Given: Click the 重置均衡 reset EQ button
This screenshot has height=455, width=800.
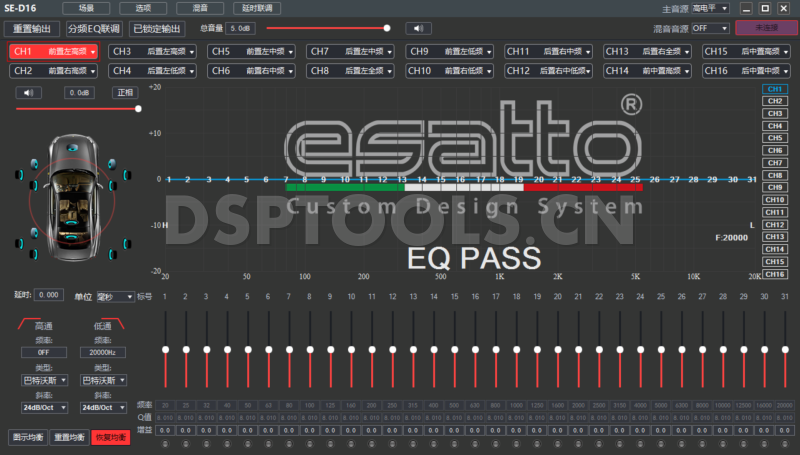Looking at the screenshot, I should pos(69,437).
